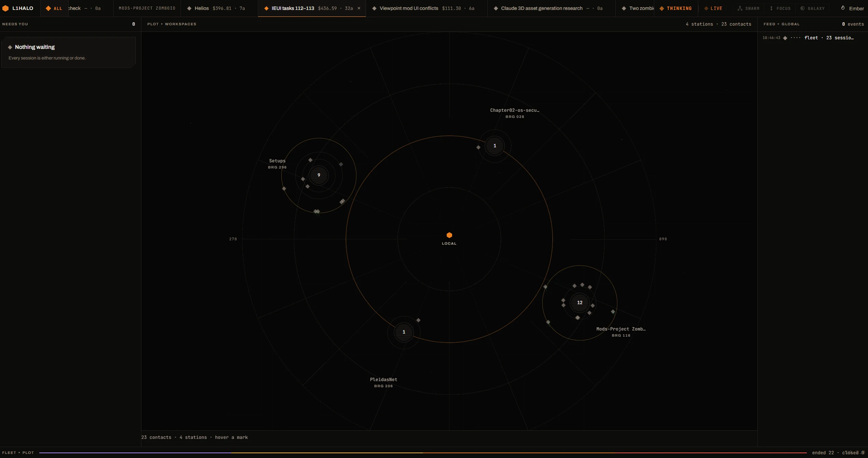
Task: Click contact diamond beside Chapter02 station node
Action: coord(478,147)
